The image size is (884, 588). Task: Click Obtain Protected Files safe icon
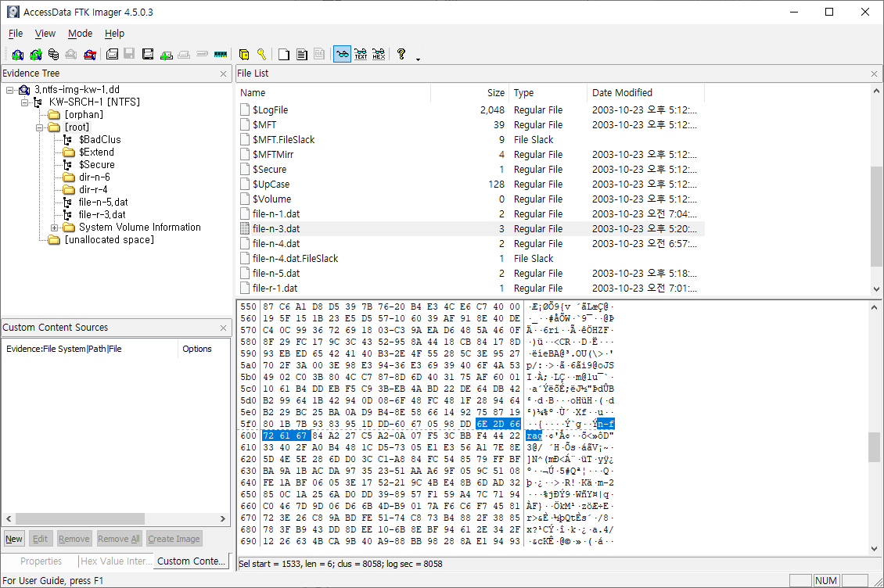click(x=243, y=54)
